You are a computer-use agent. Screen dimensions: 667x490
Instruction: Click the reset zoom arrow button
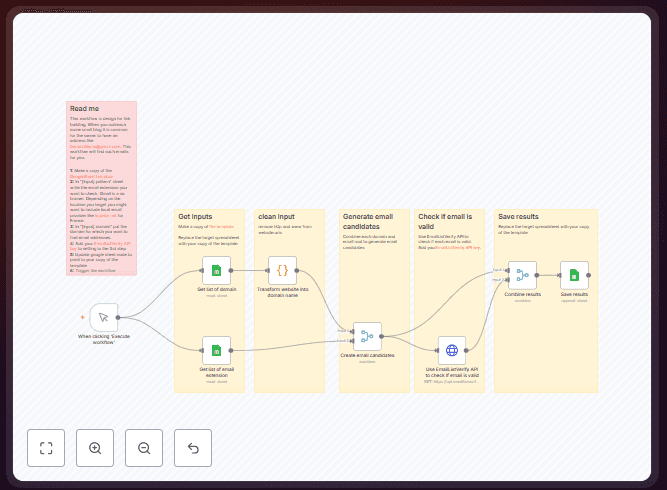(193, 448)
